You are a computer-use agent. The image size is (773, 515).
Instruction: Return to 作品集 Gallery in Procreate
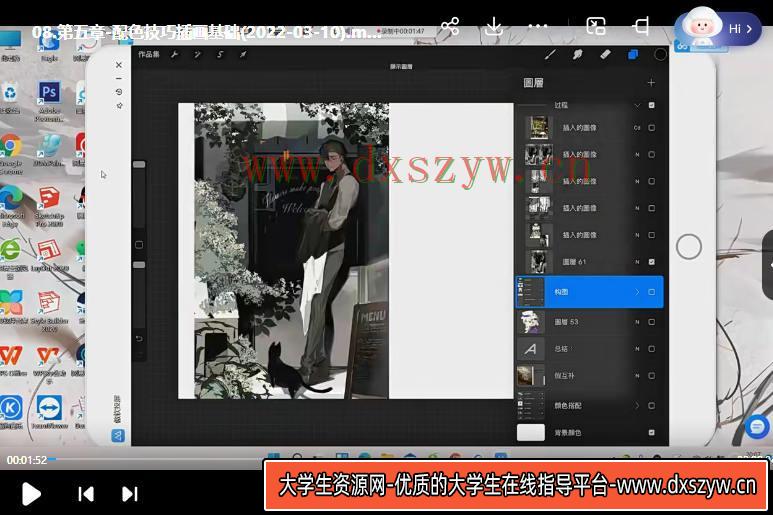[148, 54]
